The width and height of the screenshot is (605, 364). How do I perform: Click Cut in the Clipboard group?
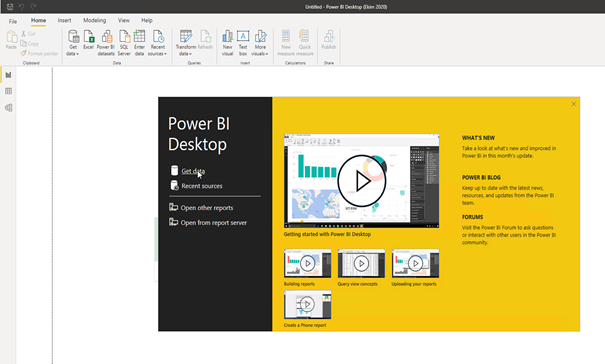(x=28, y=34)
